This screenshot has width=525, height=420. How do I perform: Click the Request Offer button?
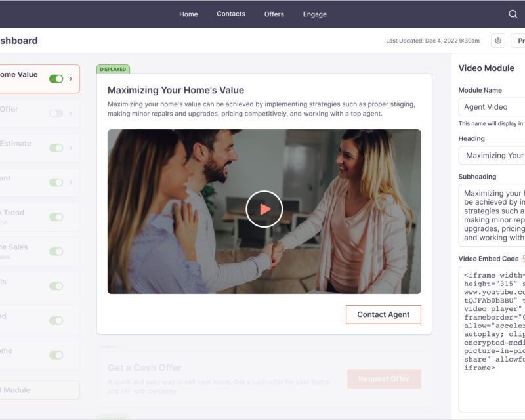(384, 379)
